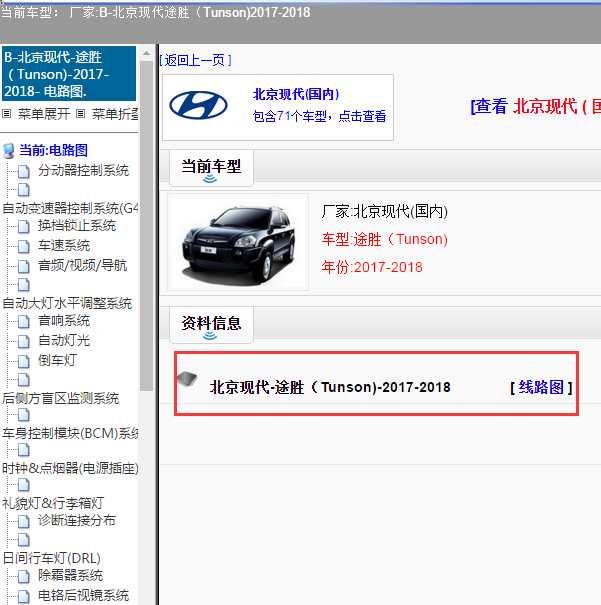Click the 当前:电路图 heading

(54, 150)
